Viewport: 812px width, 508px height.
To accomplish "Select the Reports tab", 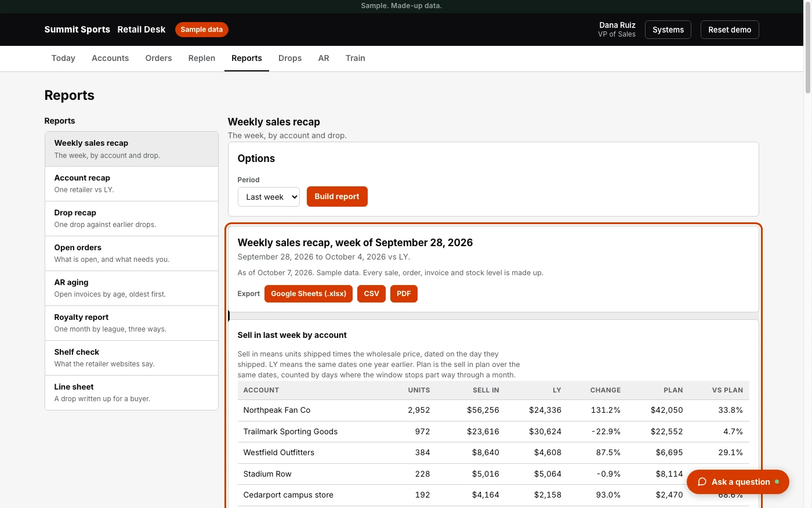I will (x=246, y=58).
